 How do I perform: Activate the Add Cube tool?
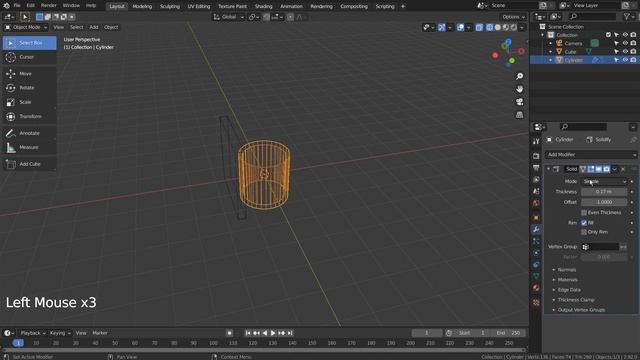(29, 164)
